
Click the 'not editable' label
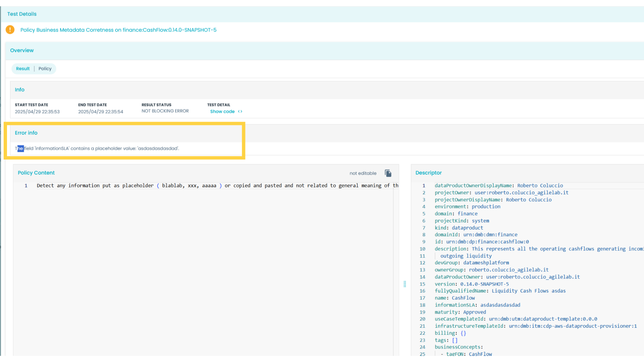tap(363, 173)
